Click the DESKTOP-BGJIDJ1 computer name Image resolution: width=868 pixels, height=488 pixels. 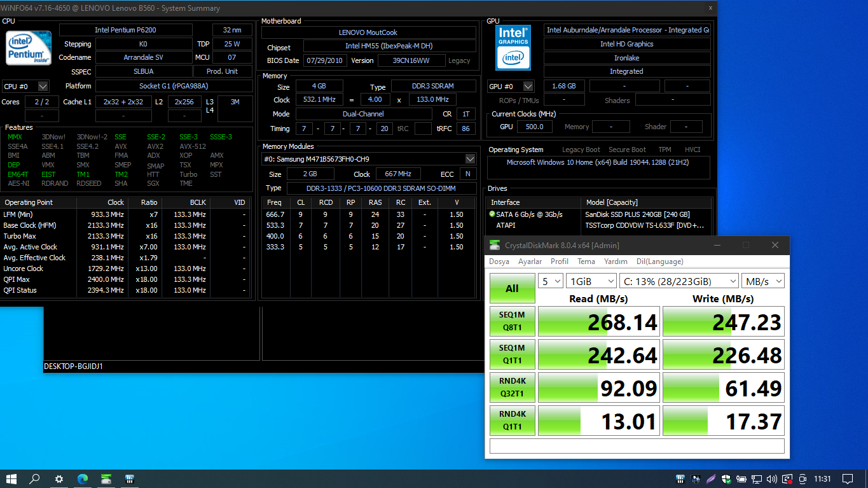tap(73, 366)
